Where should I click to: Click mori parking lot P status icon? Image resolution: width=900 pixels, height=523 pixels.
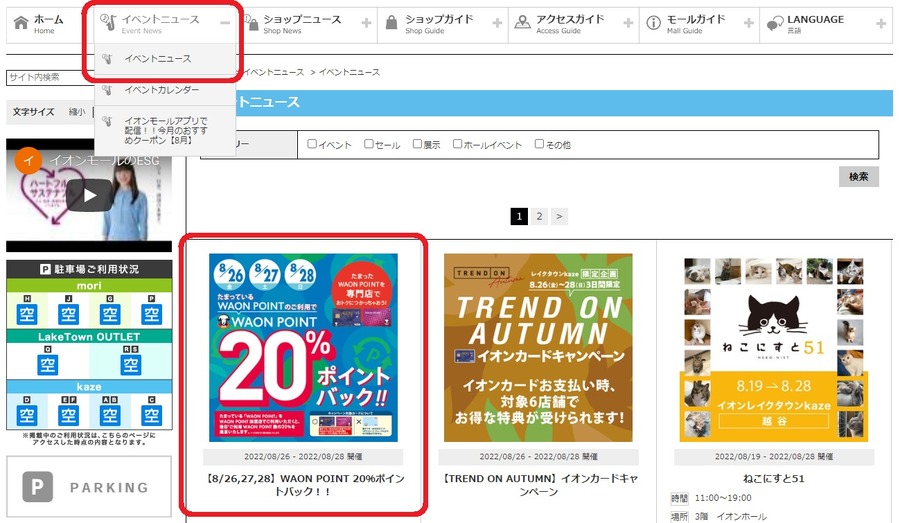[152, 313]
